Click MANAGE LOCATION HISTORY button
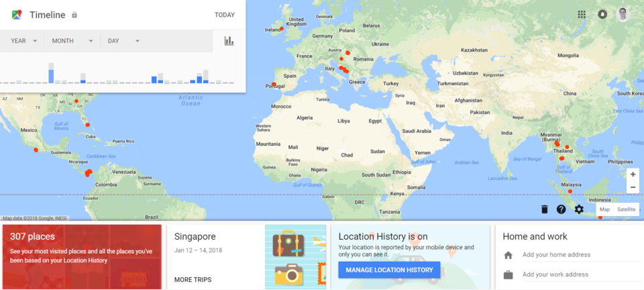Screen dimensions: 644x290 pyautogui.click(x=389, y=270)
